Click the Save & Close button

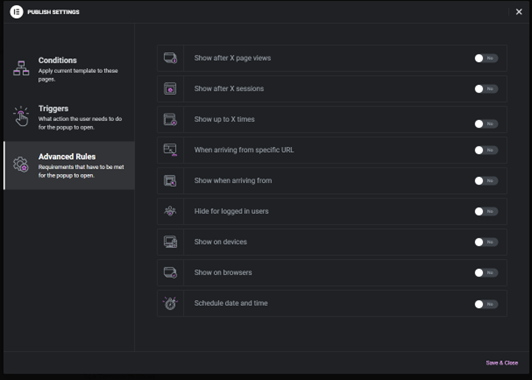click(x=502, y=363)
